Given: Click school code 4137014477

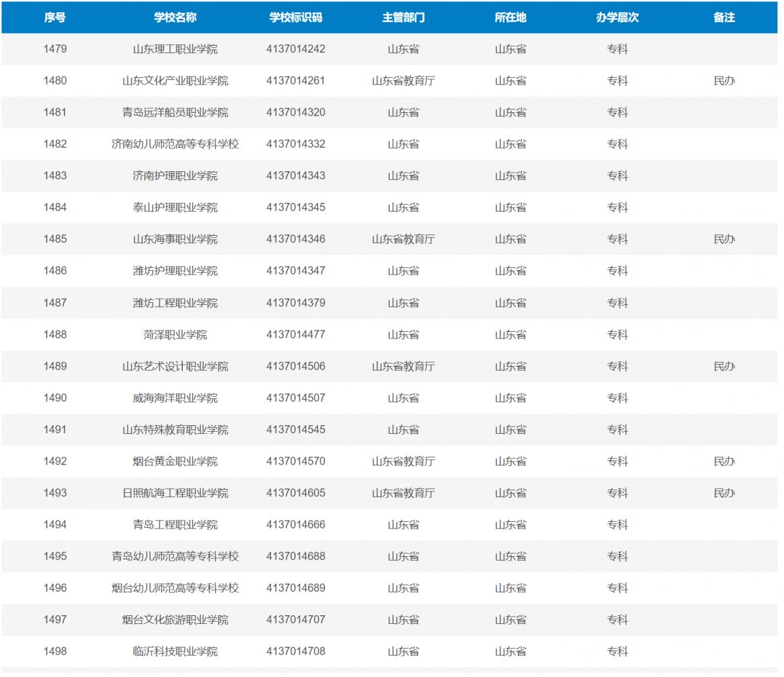Looking at the screenshot, I should (x=296, y=334).
